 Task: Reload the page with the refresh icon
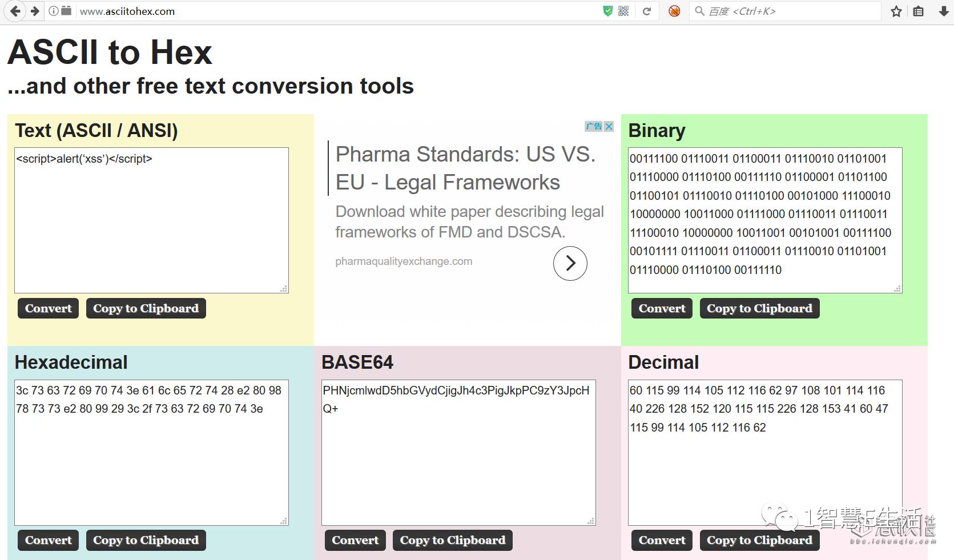click(x=647, y=11)
